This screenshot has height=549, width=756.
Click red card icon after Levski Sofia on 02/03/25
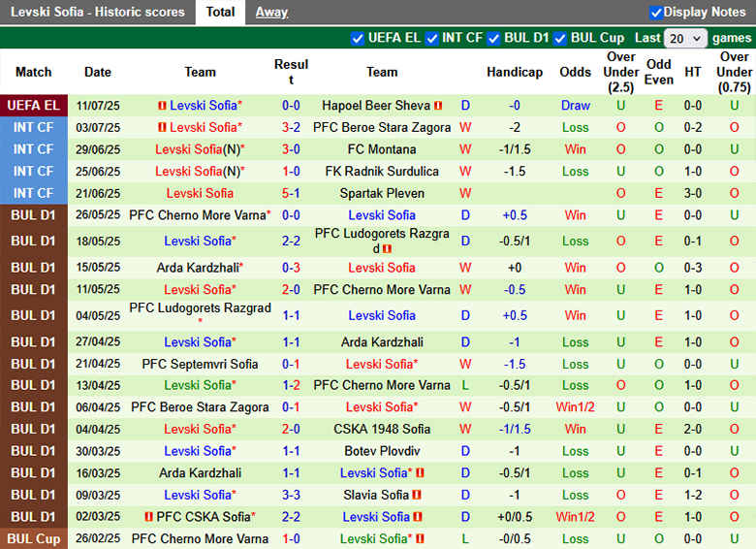pyautogui.click(x=418, y=517)
